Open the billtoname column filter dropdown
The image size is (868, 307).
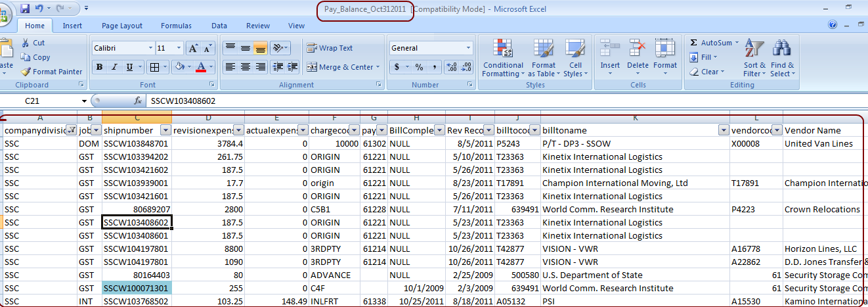(x=724, y=130)
